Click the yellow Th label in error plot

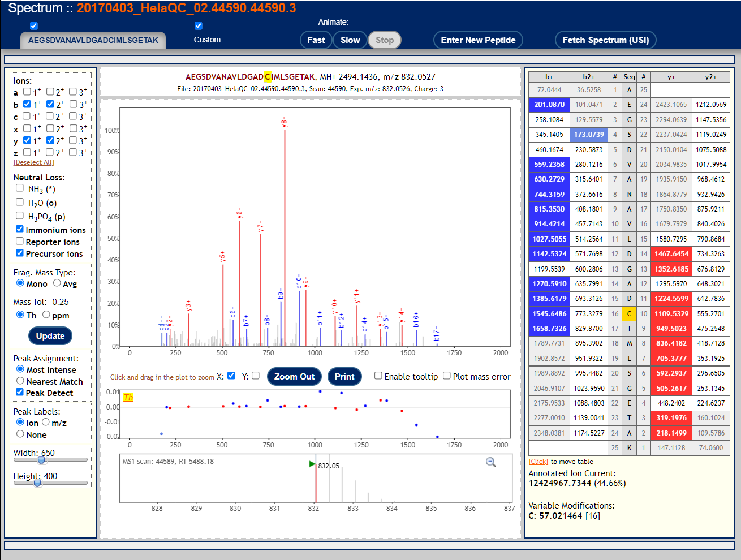(128, 398)
